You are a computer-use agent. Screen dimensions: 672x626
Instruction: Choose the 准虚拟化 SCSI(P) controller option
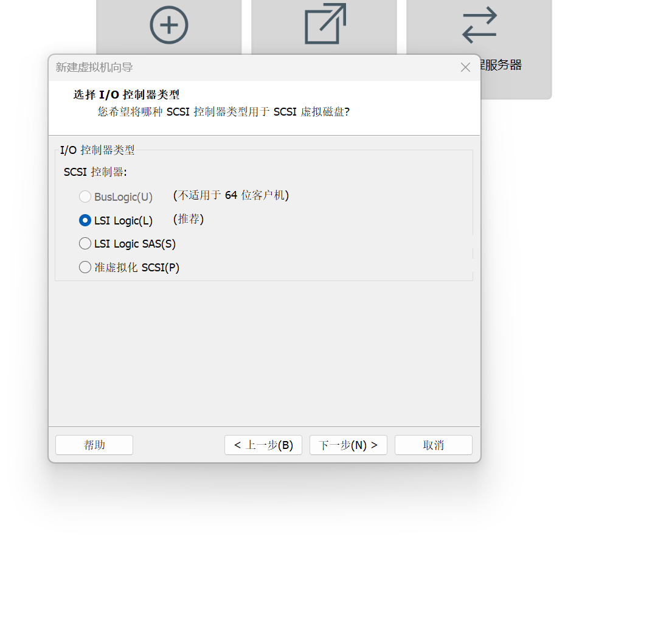click(85, 267)
